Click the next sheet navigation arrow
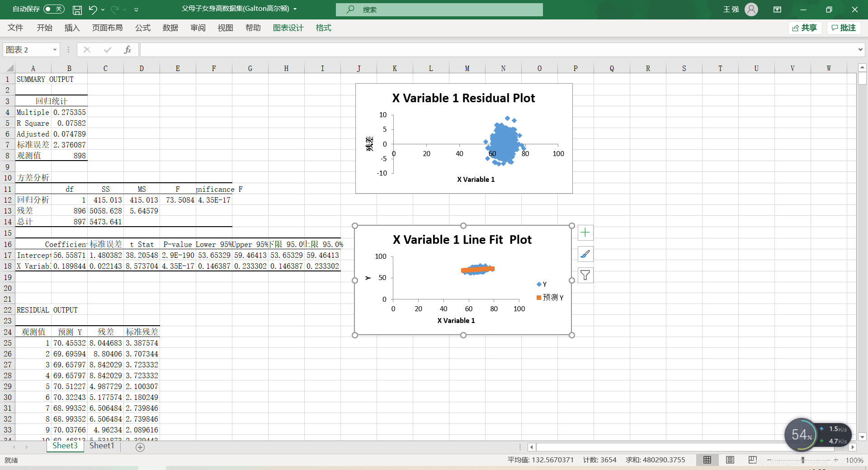This screenshot has height=470, width=868. [27, 447]
